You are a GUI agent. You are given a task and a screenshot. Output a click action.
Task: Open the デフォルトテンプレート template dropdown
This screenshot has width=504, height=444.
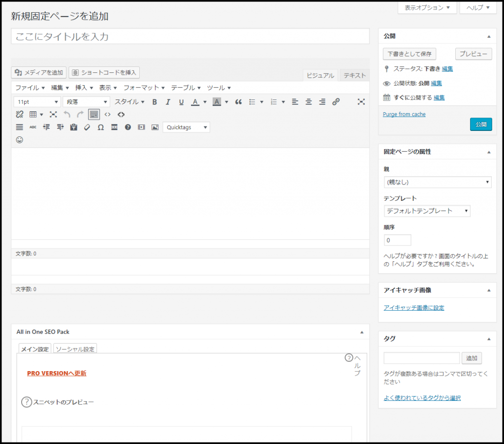coord(427,211)
